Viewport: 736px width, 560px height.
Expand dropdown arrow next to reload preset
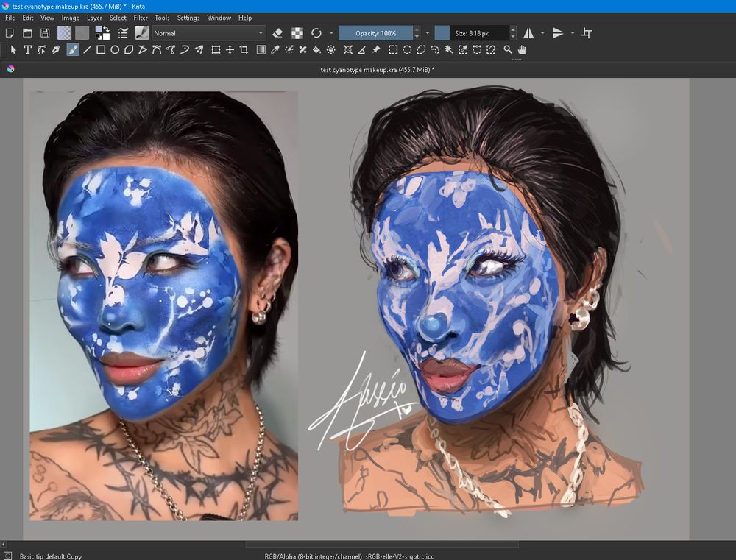(331, 33)
